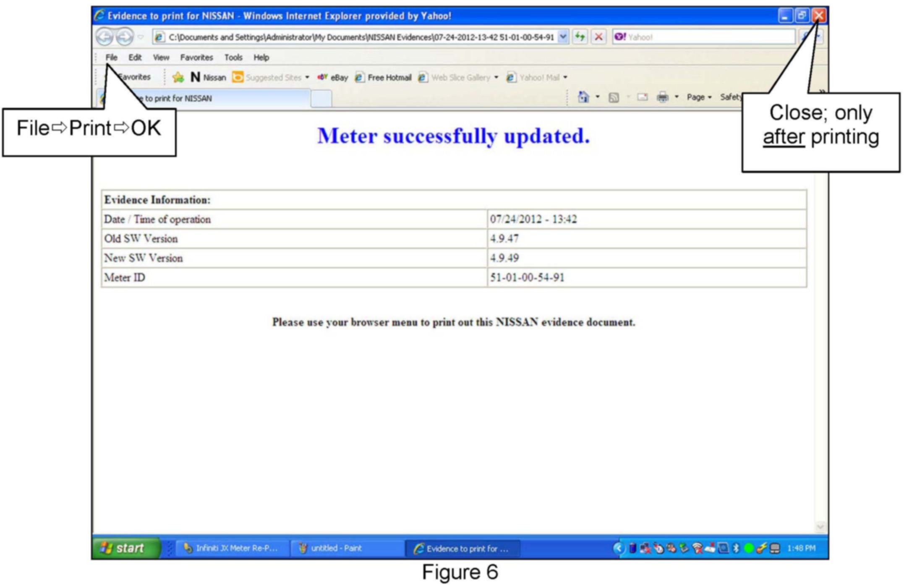Click the red Stop loading X icon
This screenshot has width=917, height=588.
(598, 37)
